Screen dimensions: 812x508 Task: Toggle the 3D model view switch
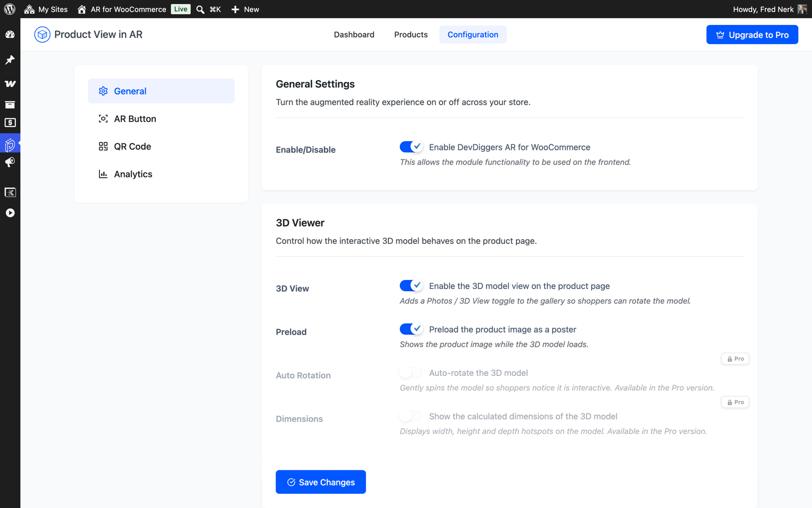click(x=411, y=285)
